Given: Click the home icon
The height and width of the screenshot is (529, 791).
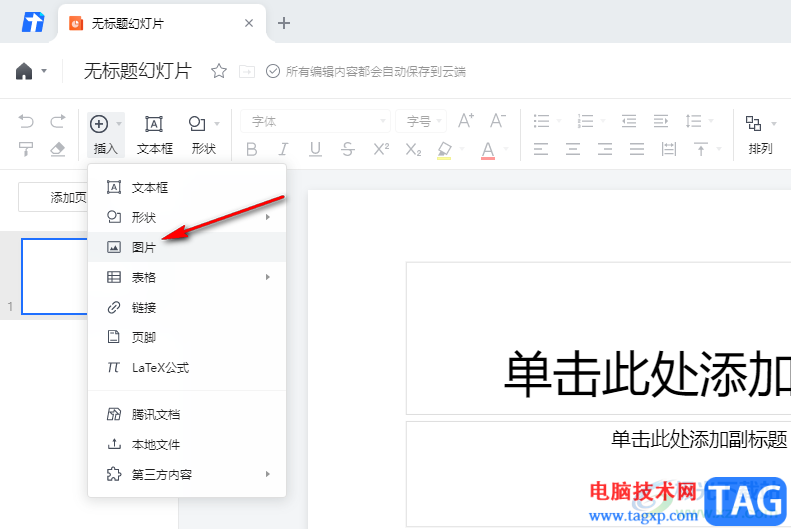Looking at the screenshot, I should tap(24, 71).
